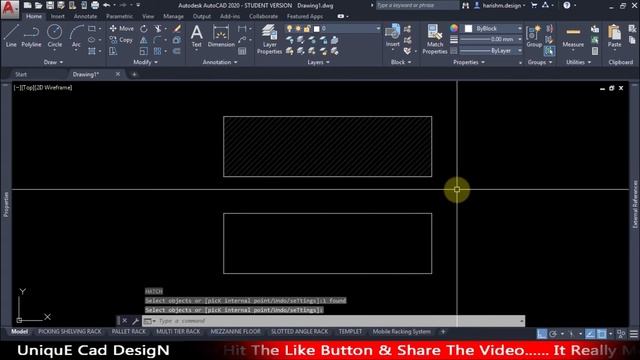Open the ByLayer linetype dropdown
Screen dimensions: 640x360
(491, 51)
